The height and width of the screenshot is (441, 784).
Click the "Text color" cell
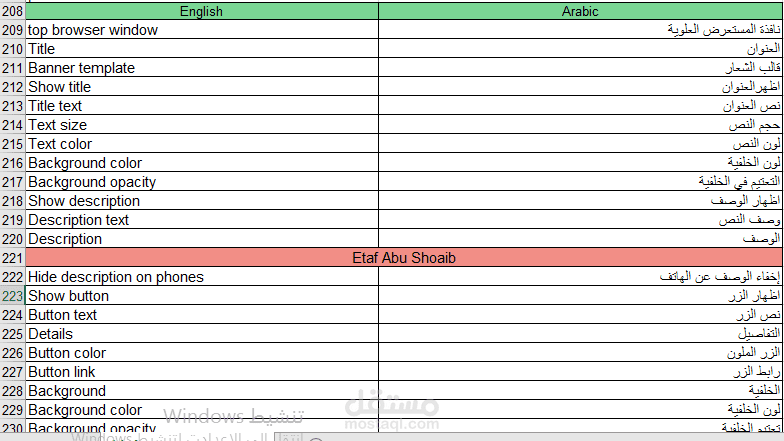point(201,144)
